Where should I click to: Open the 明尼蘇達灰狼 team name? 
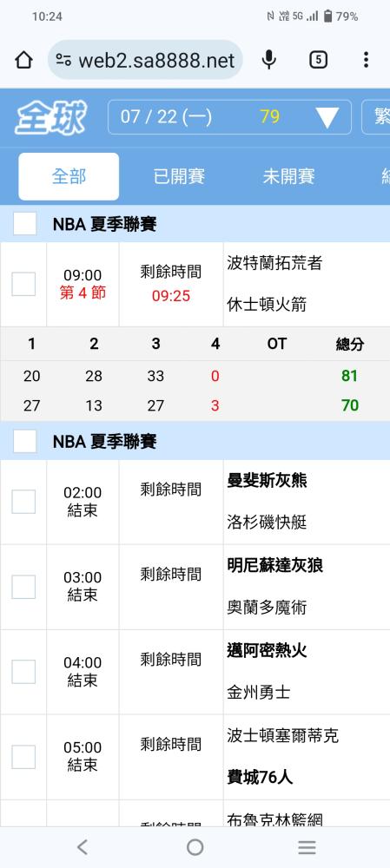[274, 565]
